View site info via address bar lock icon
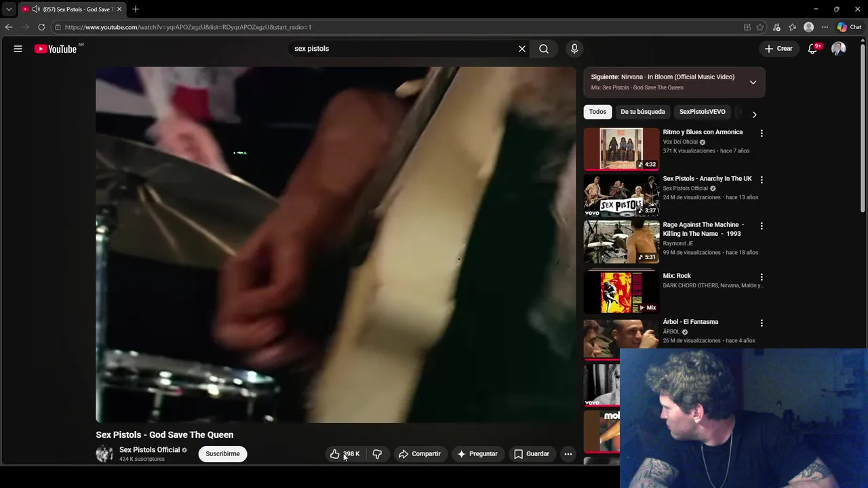This screenshot has height=488, width=868. pos(58,27)
